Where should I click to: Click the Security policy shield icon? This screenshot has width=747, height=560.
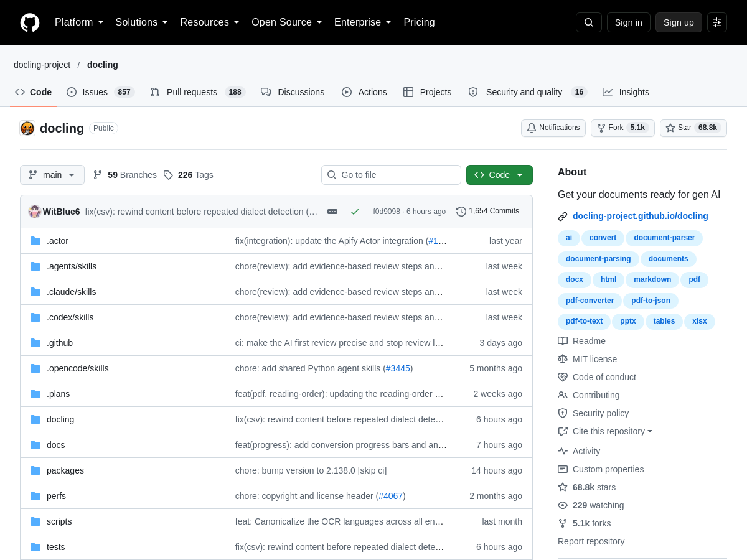(563, 413)
